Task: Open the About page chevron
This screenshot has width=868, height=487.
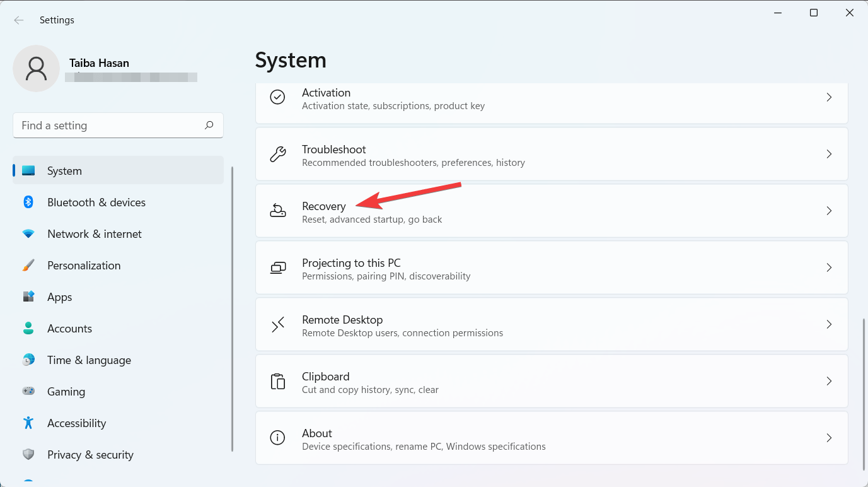Action: [829, 438]
